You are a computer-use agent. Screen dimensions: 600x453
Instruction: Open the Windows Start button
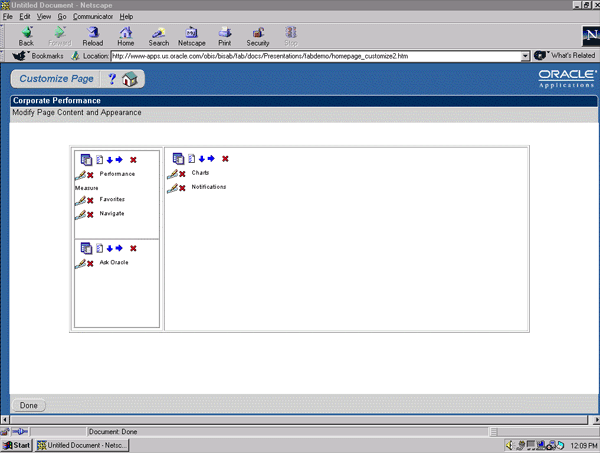click(x=16, y=445)
